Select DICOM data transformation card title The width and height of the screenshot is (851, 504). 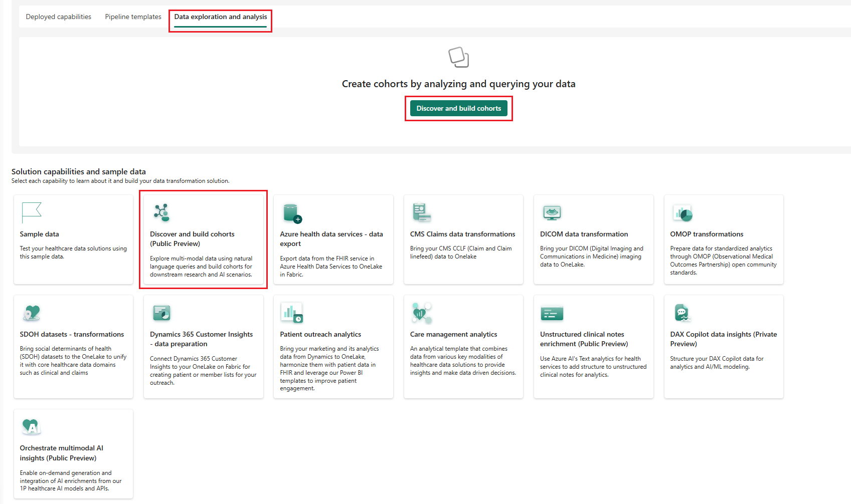tap(584, 234)
